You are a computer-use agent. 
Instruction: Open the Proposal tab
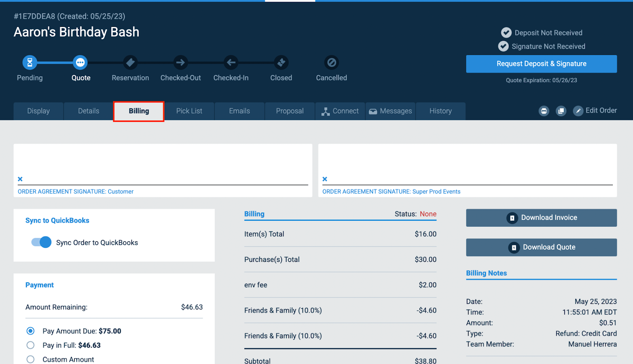[290, 111]
